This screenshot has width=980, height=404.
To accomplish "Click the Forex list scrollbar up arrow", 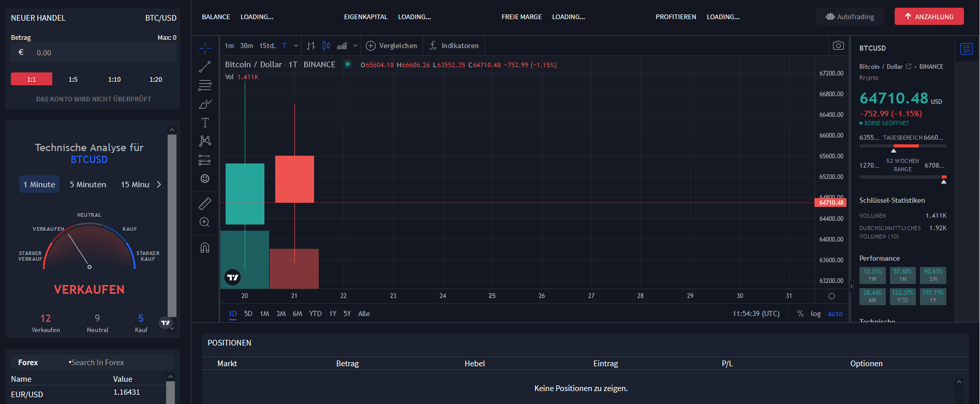I will tap(170, 377).
